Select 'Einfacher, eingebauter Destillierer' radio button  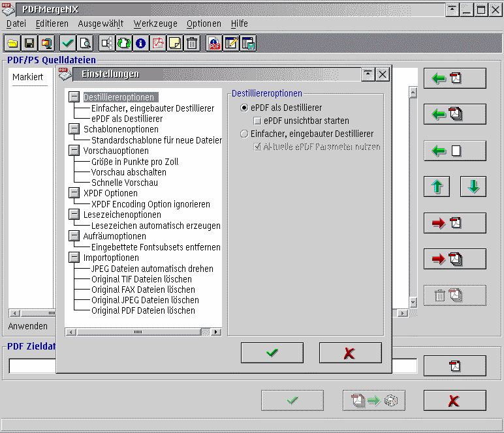245,134
